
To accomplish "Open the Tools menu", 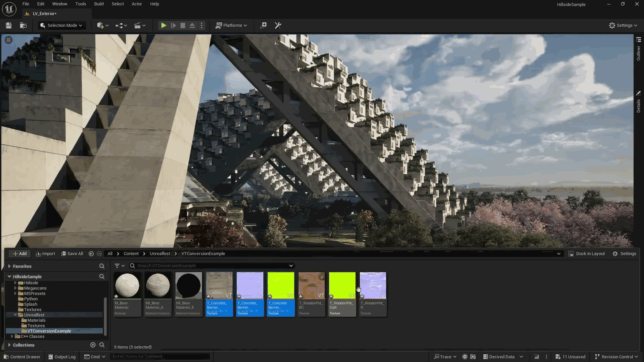I will click(x=80, y=4).
